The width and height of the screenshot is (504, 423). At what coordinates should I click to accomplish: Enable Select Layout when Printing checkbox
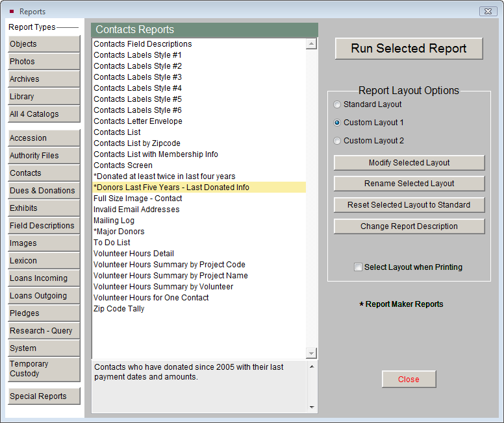(358, 267)
